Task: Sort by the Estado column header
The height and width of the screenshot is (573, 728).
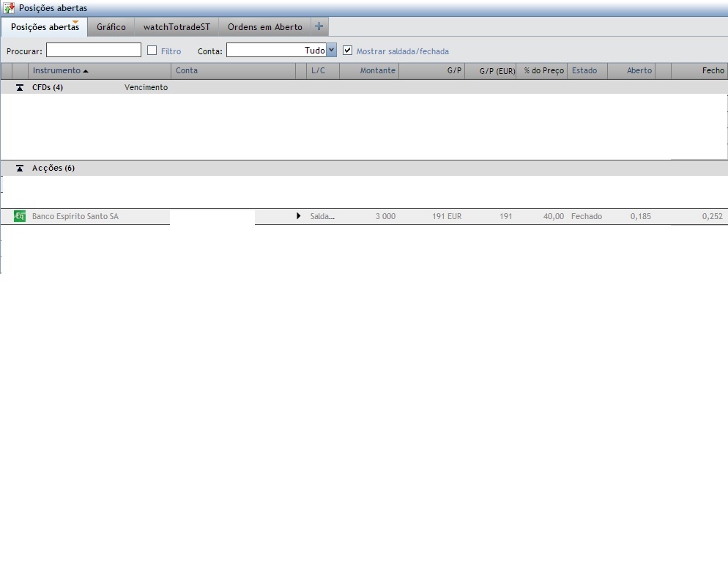Action: point(587,70)
